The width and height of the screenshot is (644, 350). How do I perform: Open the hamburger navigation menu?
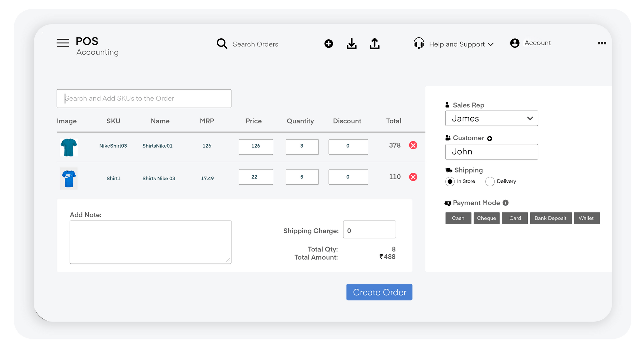point(62,43)
